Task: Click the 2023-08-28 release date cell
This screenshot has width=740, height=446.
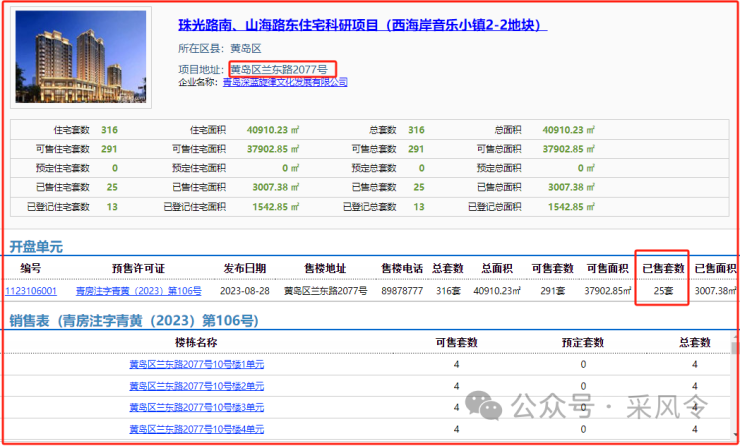Action: pos(245,291)
